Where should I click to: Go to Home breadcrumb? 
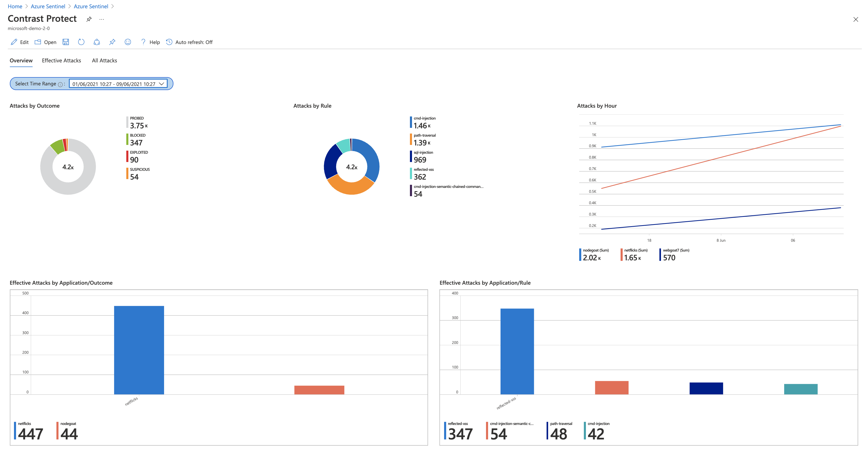[x=15, y=6]
